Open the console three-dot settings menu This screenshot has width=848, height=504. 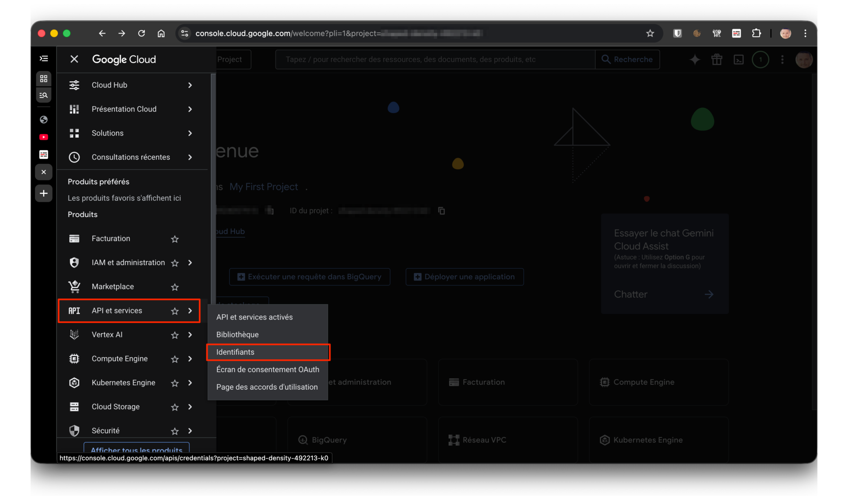click(783, 60)
